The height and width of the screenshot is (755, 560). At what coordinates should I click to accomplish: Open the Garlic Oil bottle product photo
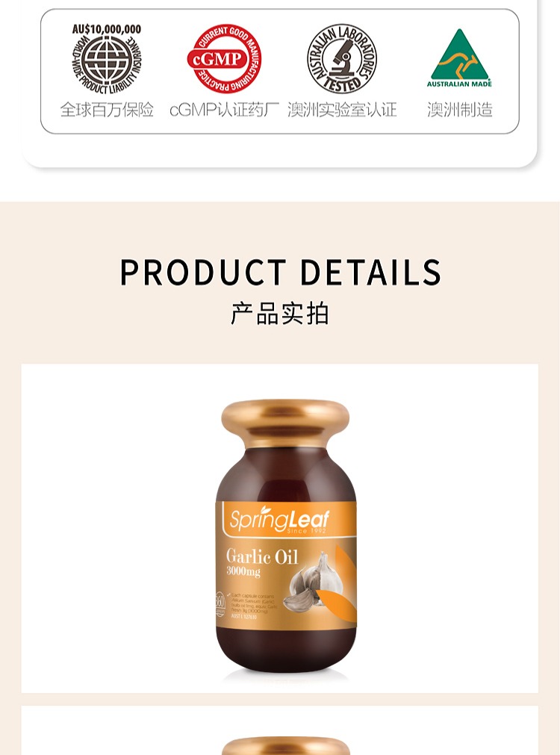[280, 528]
